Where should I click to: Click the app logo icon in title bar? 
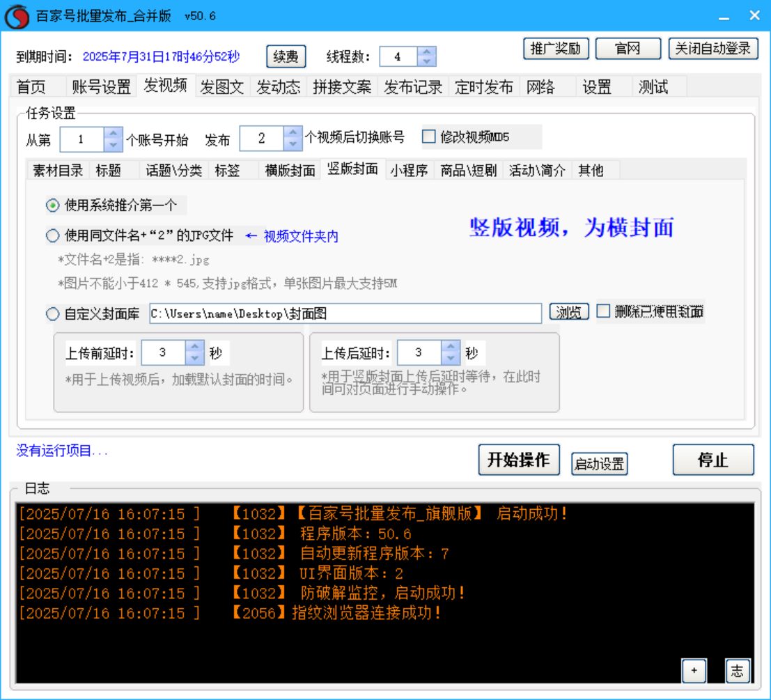[x=17, y=16]
